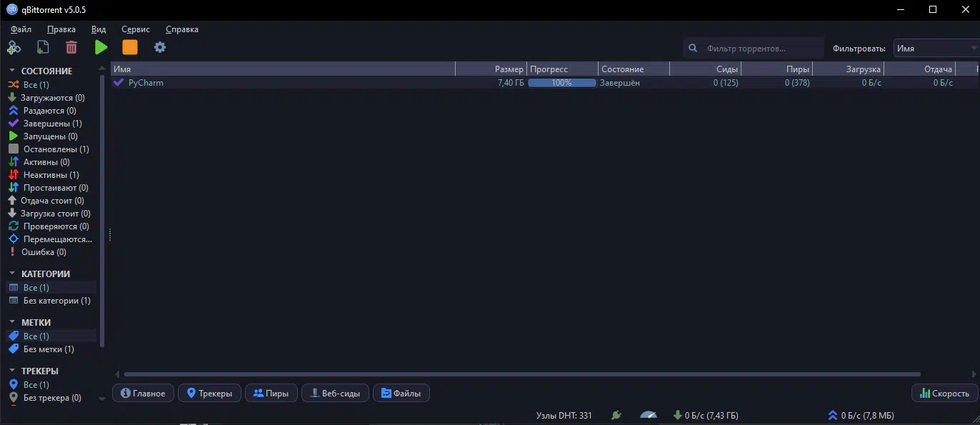Image resolution: width=980 pixels, height=425 pixels.
Task: Click the add torrent link icon
Action: tap(14, 47)
